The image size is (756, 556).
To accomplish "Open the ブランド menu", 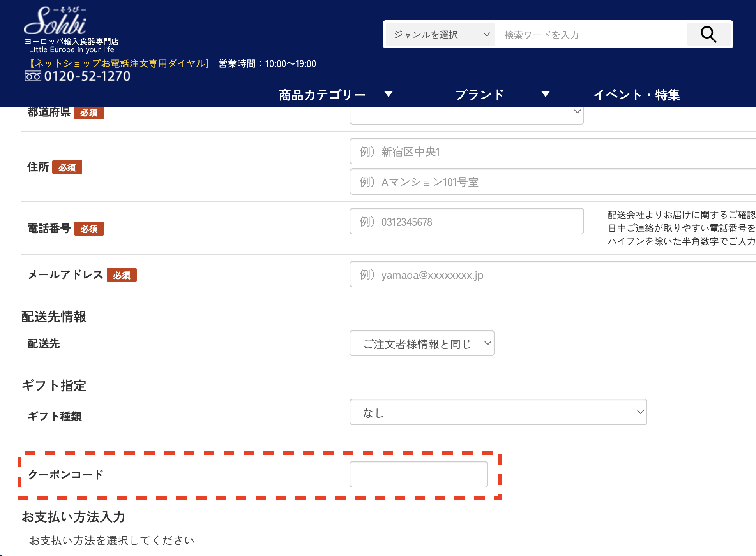I will coord(480,95).
